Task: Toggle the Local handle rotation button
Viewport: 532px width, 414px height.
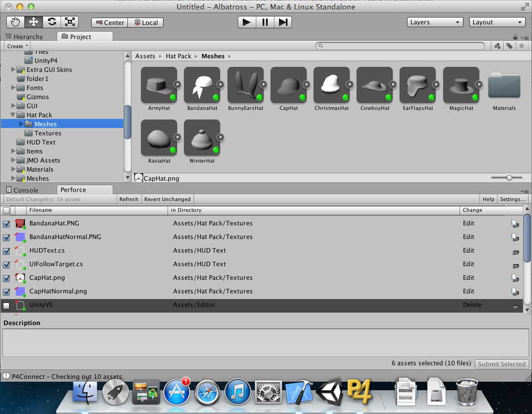Action: click(x=145, y=23)
